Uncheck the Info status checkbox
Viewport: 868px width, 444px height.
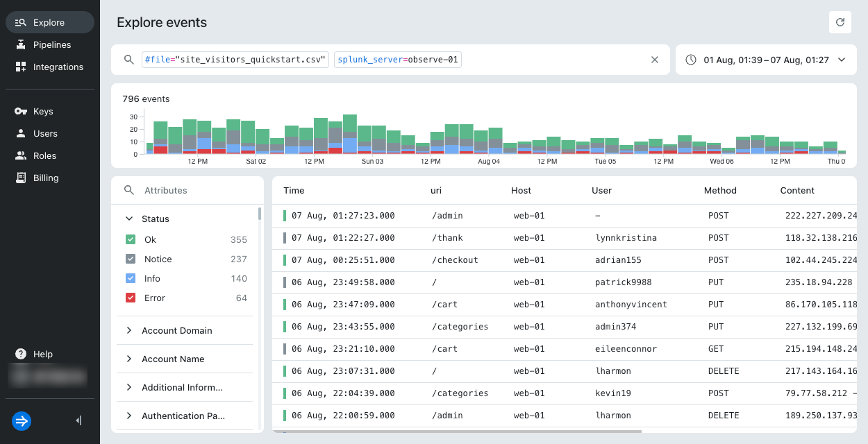[x=131, y=278]
